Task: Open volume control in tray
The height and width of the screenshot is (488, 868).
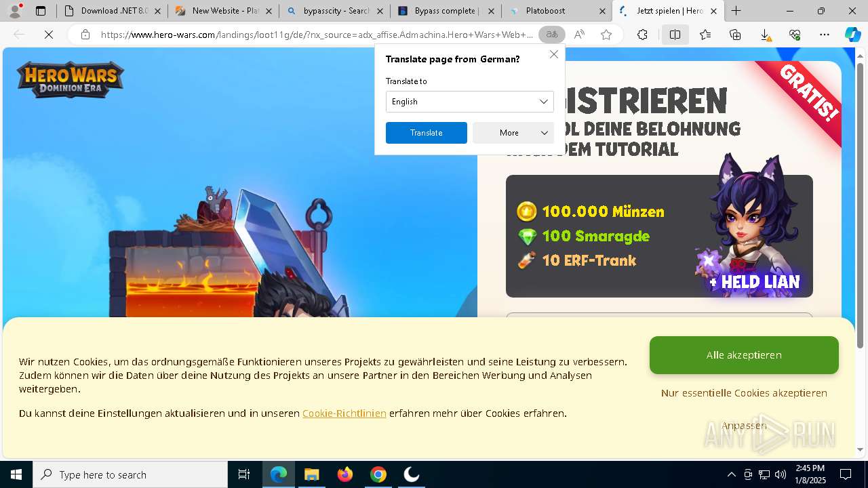Action: 781,474
